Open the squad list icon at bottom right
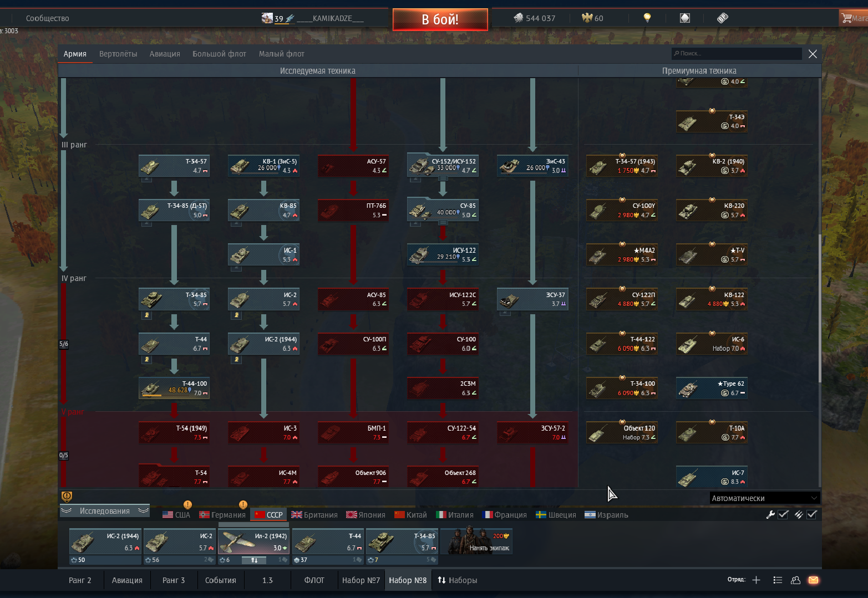 778,580
